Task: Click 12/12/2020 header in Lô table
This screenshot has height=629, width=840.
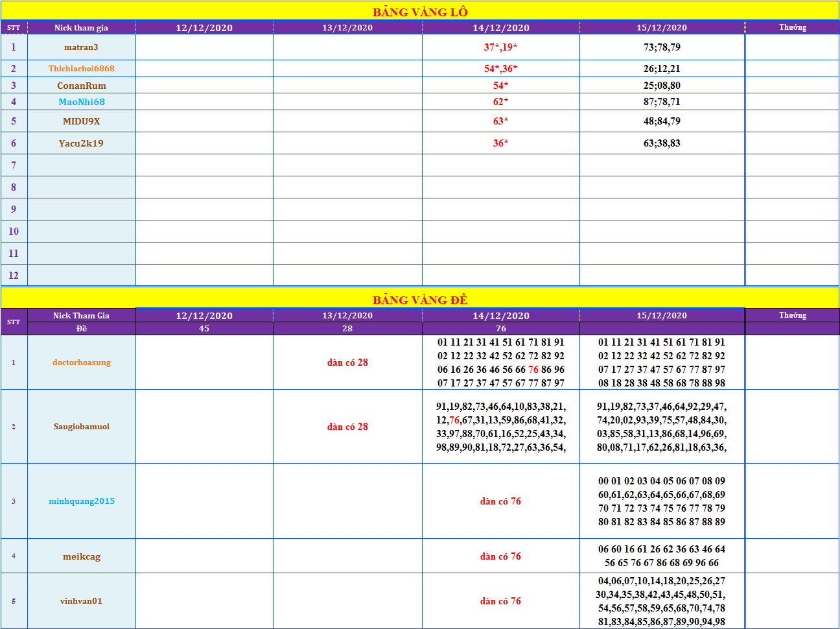Action: 204,27
